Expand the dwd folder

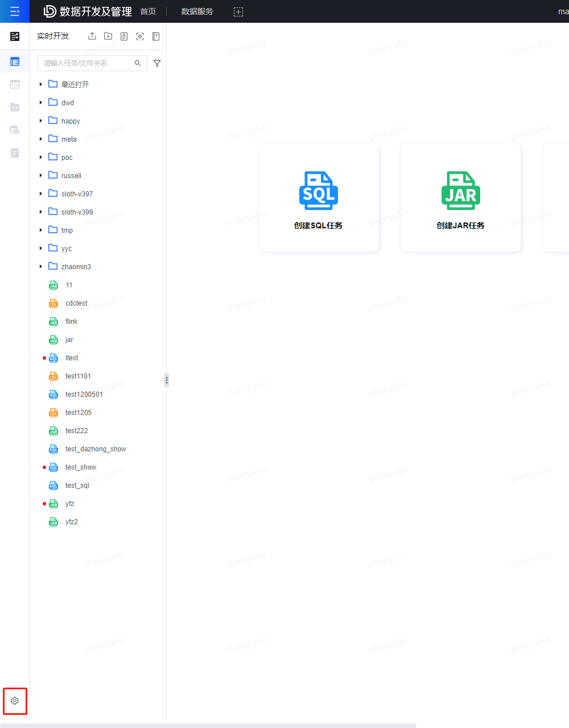point(40,102)
